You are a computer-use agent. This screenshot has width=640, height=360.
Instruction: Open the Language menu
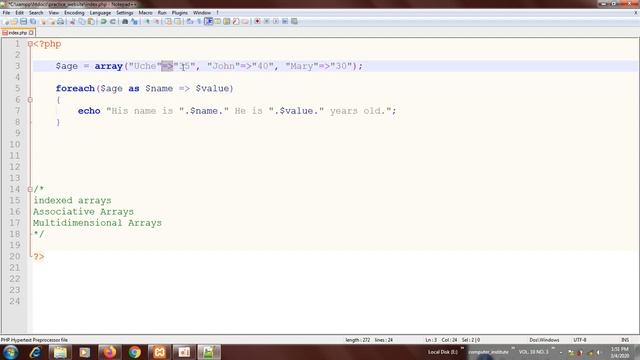[x=100, y=13]
